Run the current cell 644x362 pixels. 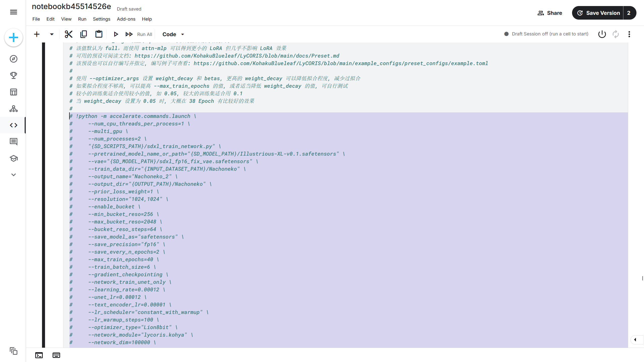point(116,34)
